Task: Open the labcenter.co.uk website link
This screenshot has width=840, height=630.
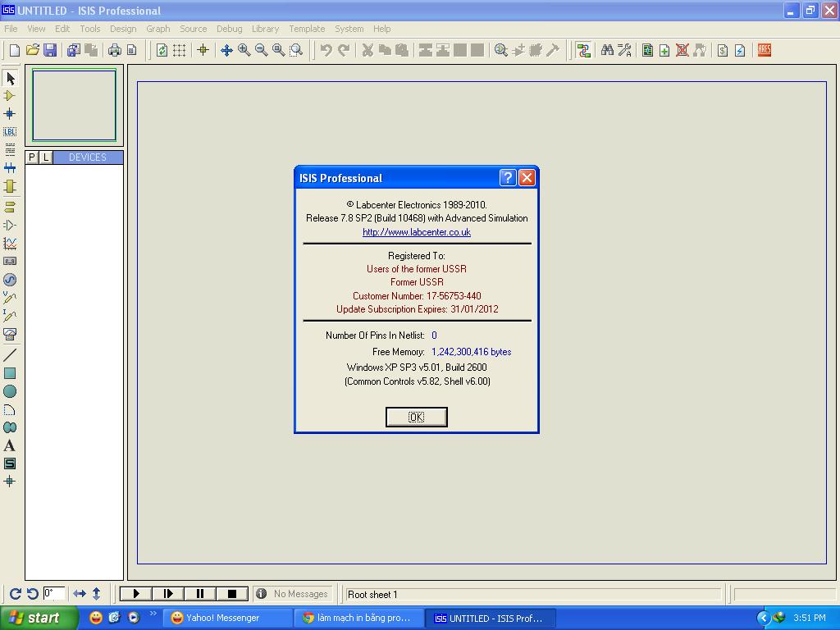Action: click(416, 232)
